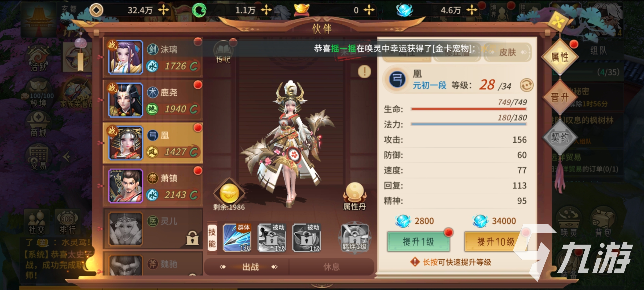This screenshot has width=644, height=290.
Task: Tap the yellow exclamation info icon
Action: 364,72
